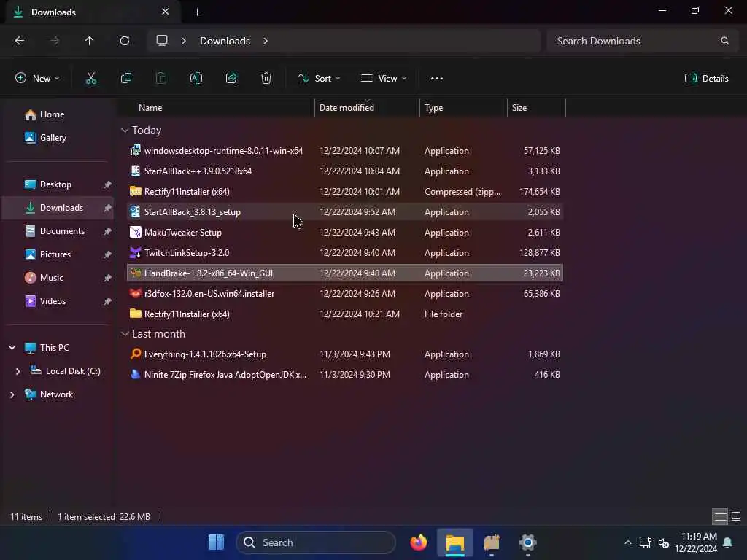
Task: Sort by Date modified column header
Action: [x=368, y=108]
